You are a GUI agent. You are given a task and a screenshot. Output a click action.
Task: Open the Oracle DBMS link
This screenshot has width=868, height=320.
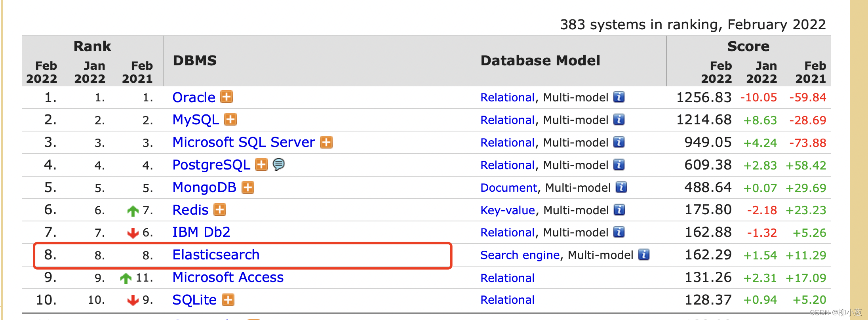pyautogui.click(x=194, y=97)
